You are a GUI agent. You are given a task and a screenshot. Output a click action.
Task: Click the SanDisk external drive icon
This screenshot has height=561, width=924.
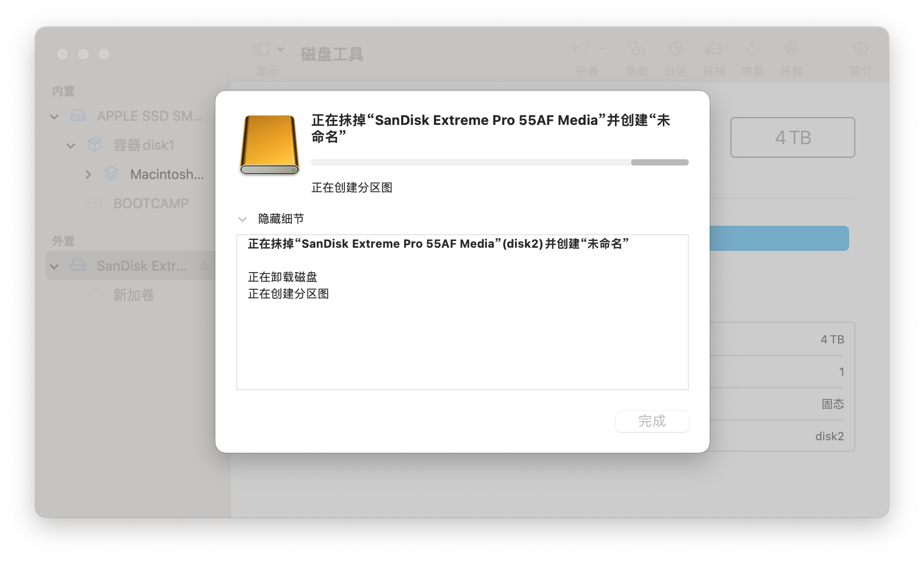coord(78,265)
